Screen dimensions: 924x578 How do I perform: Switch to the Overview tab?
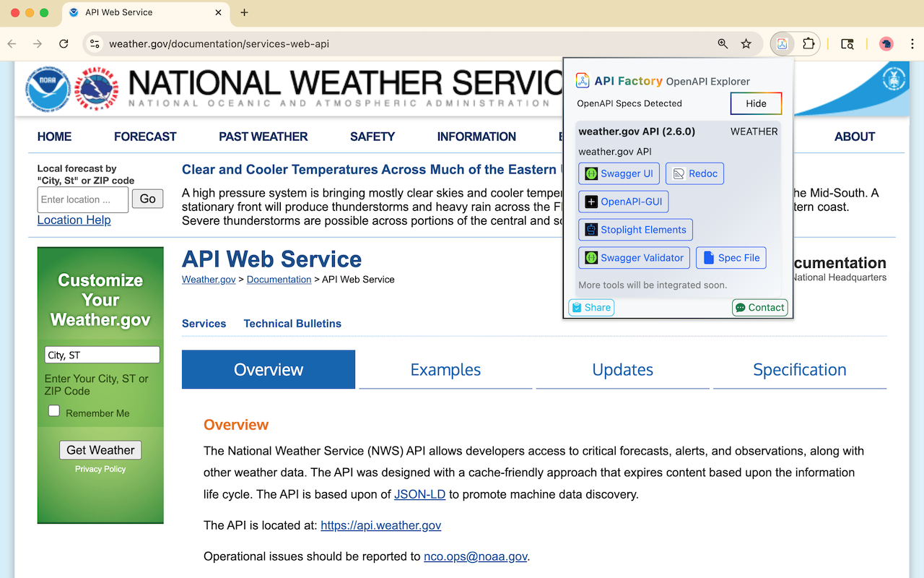(x=269, y=369)
